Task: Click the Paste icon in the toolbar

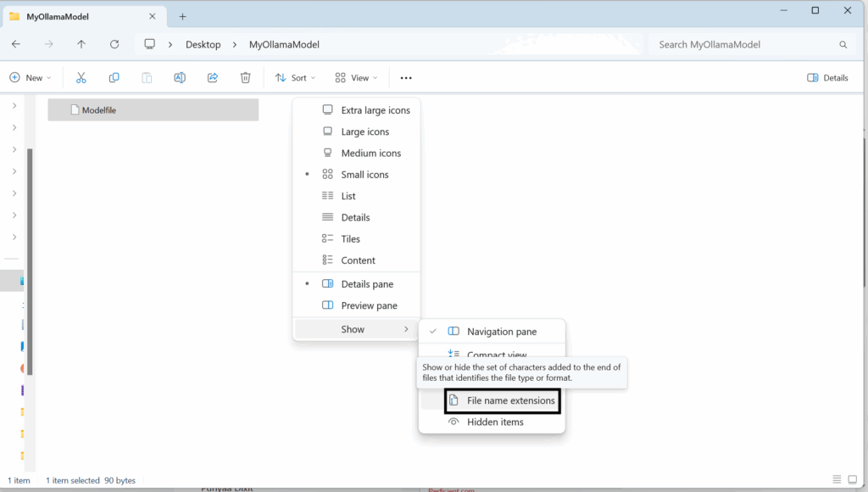Action: tap(146, 77)
